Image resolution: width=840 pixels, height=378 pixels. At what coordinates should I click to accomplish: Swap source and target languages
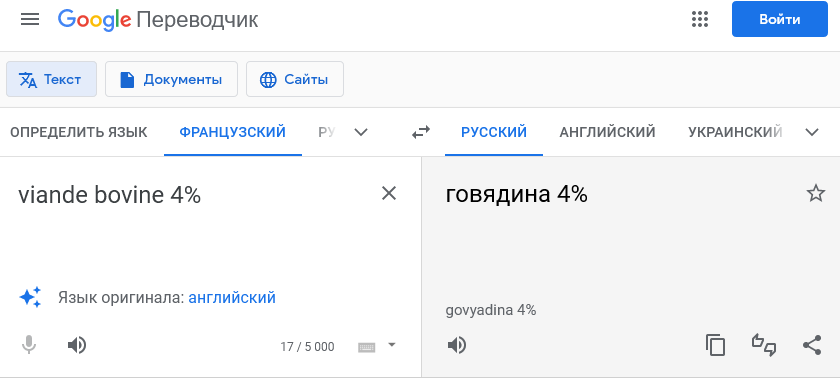tap(421, 132)
